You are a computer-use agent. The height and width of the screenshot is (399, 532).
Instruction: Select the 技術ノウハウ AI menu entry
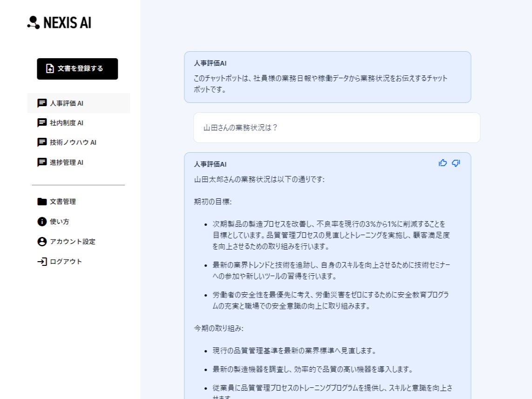click(78, 142)
